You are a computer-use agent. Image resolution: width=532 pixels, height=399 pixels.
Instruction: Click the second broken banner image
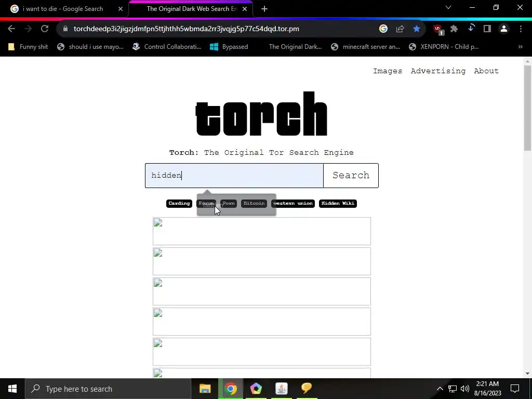262,261
